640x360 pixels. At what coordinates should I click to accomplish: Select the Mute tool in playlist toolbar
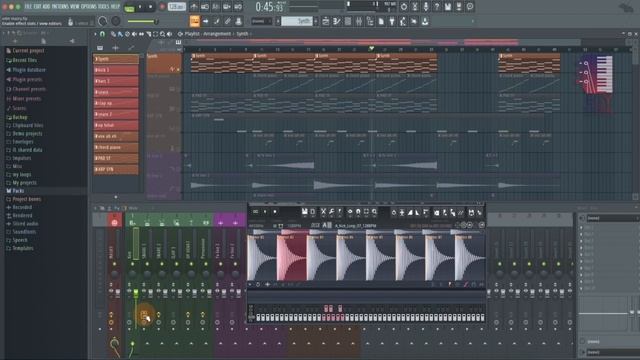tap(134, 34)
